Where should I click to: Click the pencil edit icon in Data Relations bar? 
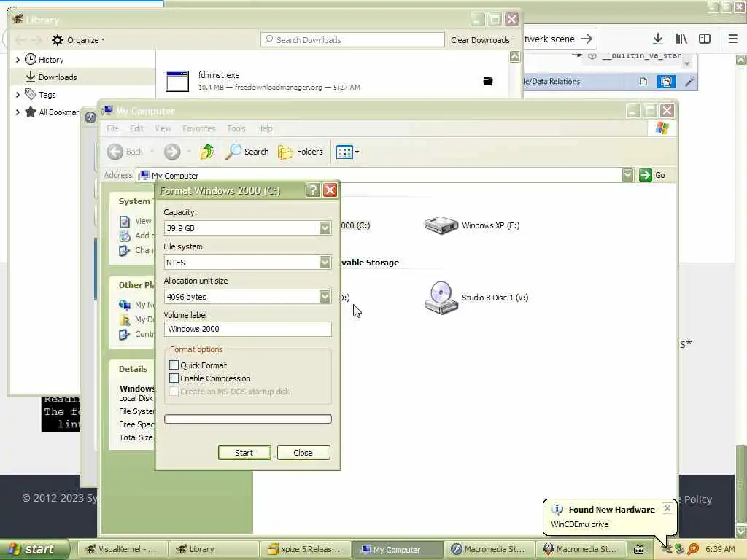pyautogui.click(x=689, y=82)
